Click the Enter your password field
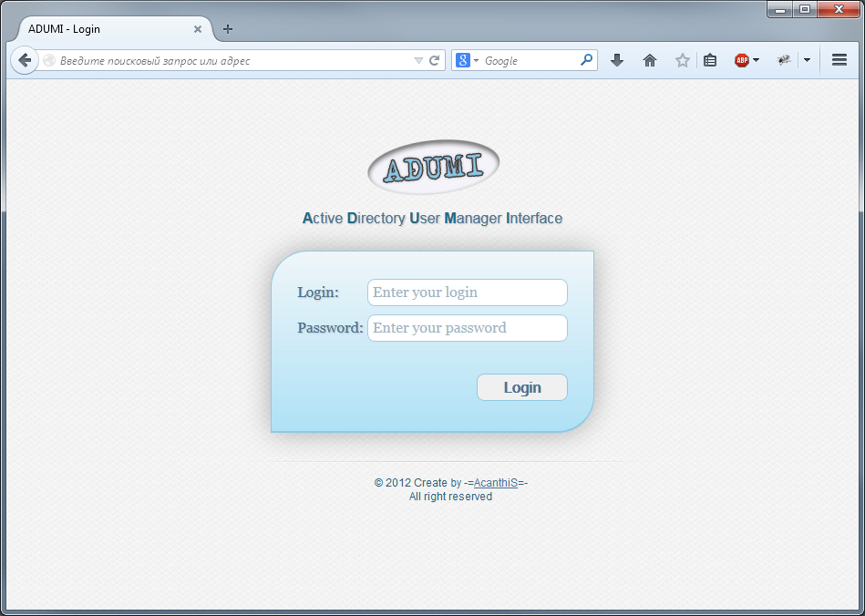865x616 pixels. click(468, 328)
